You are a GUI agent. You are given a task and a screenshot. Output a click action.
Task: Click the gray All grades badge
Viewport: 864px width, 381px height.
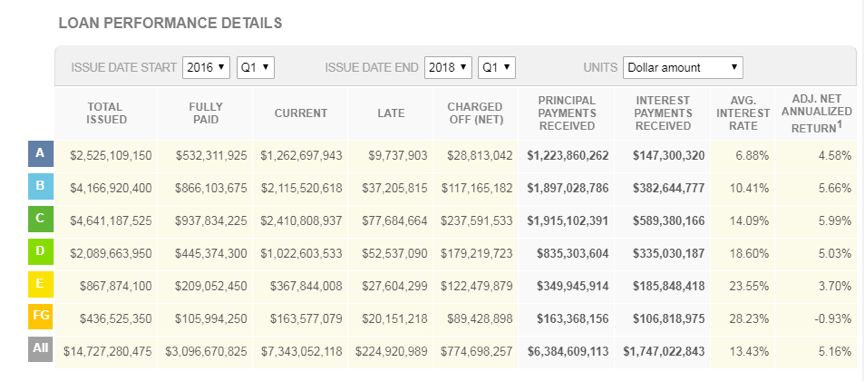(x=40, y=349)
